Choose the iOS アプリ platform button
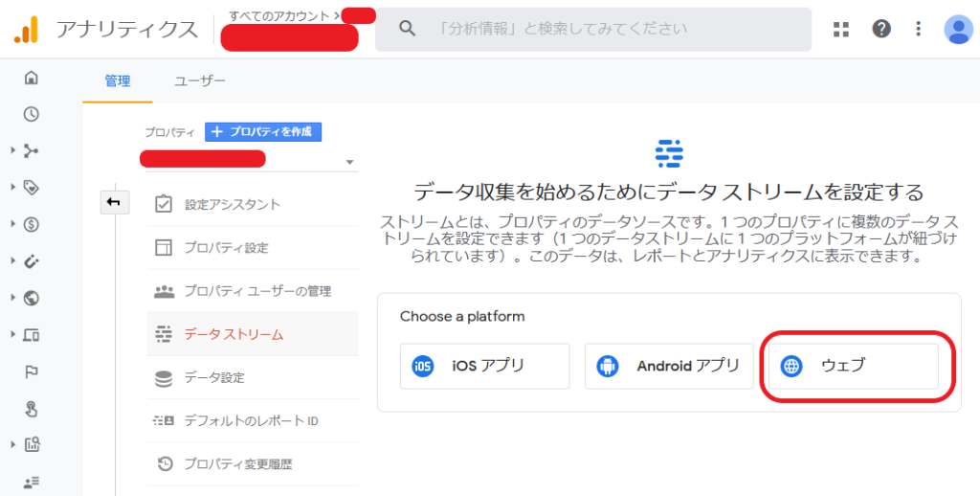 (x=485, y=366)
